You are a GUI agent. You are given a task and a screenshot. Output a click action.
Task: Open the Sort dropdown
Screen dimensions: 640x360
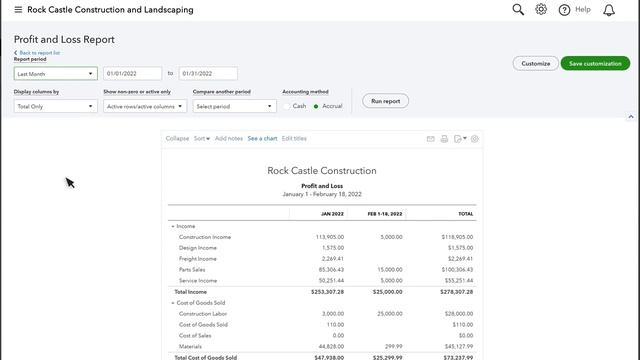tap(202, 138)
